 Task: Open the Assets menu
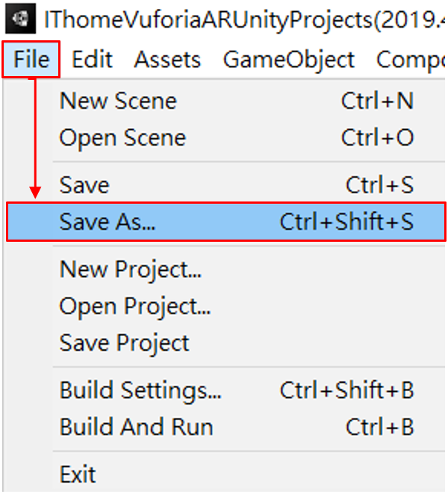tap(167, 60)
